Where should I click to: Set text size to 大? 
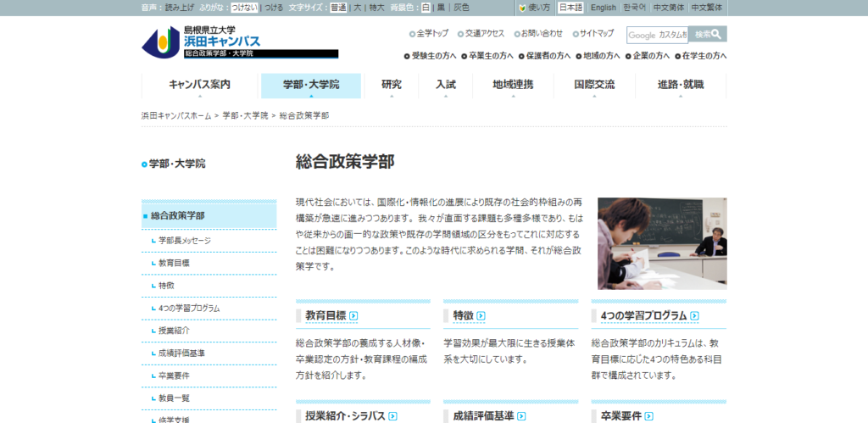[x=357, y=8]
